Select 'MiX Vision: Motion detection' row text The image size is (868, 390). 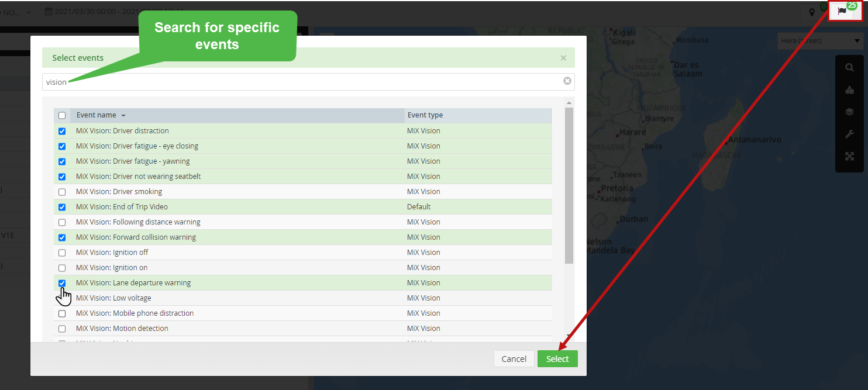pos(122,329)
